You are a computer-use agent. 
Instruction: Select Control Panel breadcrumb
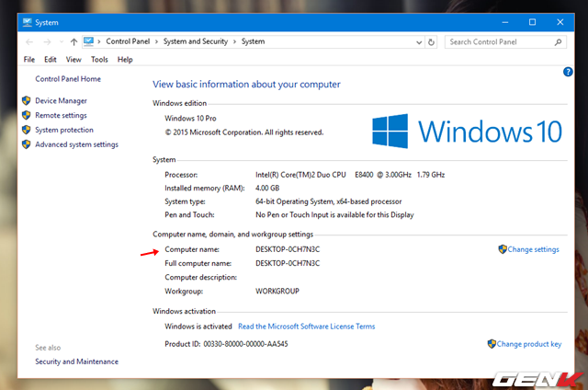pos(128,41)
